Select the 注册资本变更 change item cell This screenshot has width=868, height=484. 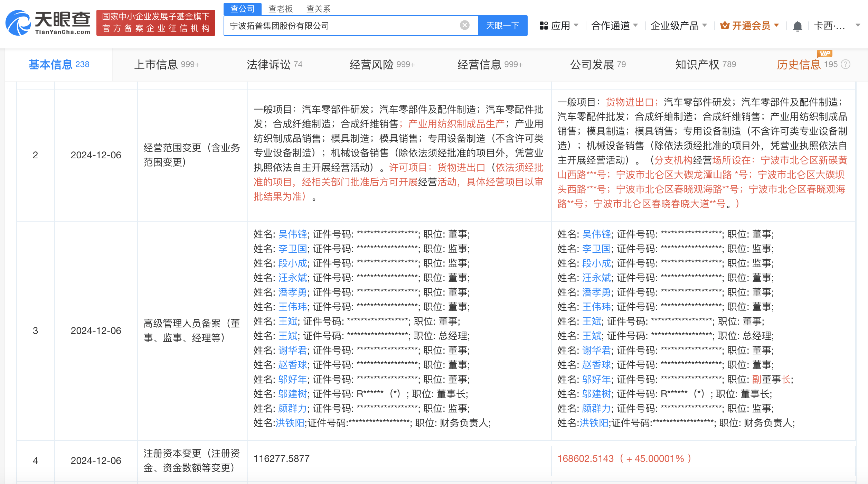point(192,460)
